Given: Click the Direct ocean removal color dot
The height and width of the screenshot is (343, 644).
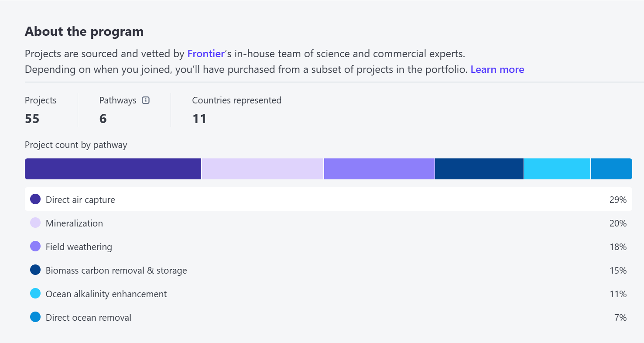Looking at the screenshot, I should (35, 317).
